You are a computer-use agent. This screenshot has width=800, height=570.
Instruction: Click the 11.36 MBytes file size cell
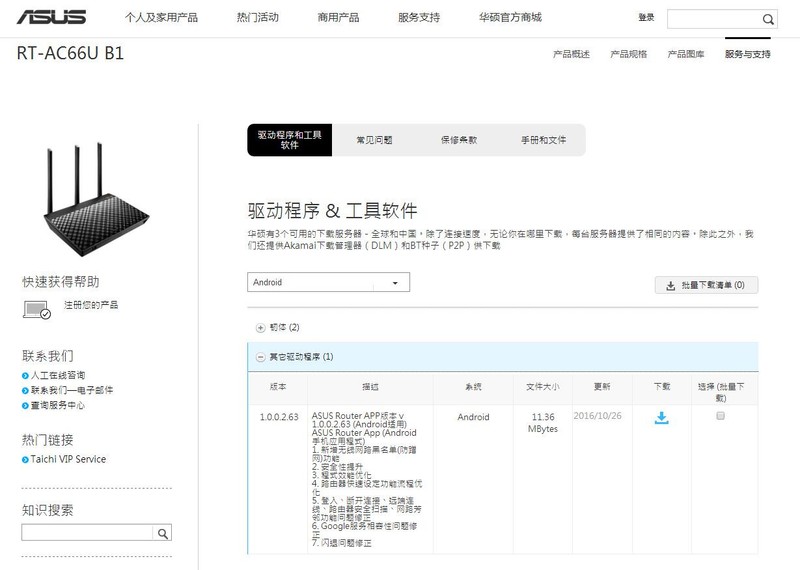543,423
